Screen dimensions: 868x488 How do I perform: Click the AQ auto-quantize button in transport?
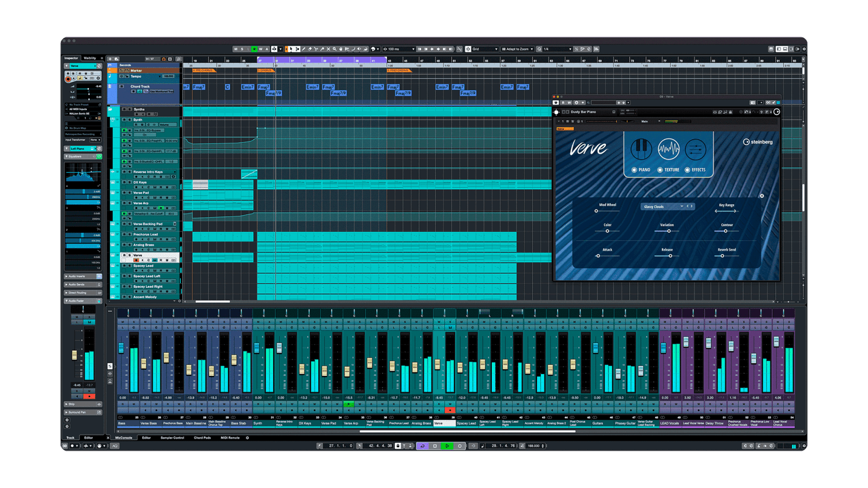pyautogui.click(x=115, y=446)
